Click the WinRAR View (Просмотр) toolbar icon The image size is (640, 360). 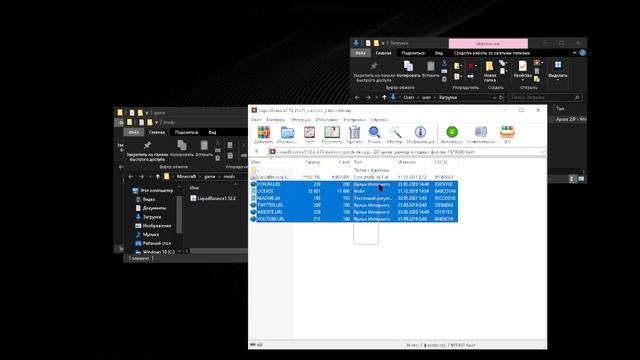(332, 134)
